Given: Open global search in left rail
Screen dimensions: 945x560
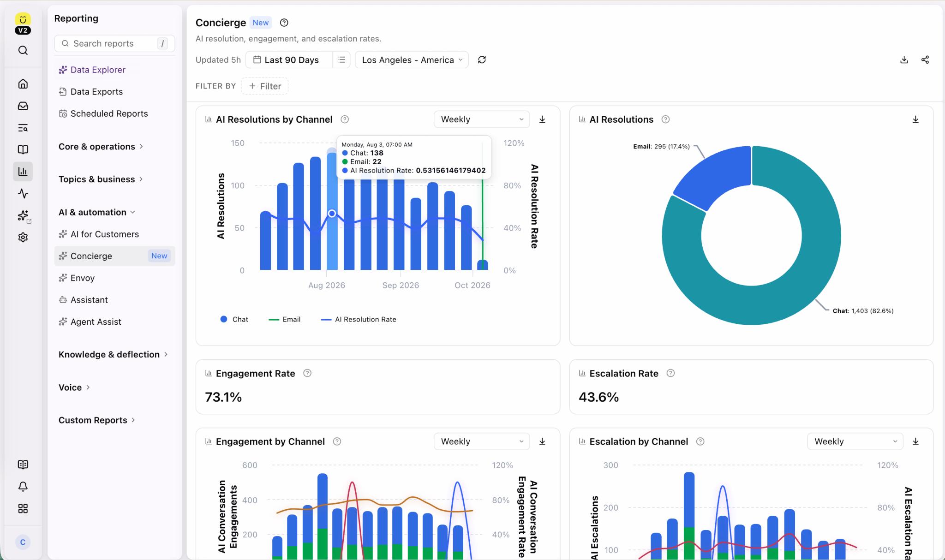Looking at the screenshot, I should point(23,50).
